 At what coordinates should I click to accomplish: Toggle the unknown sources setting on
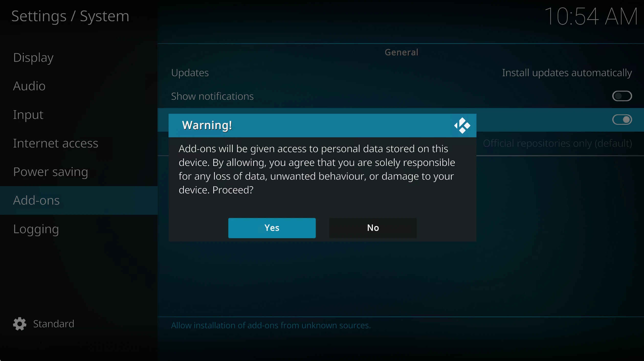(x=271, y=227)
